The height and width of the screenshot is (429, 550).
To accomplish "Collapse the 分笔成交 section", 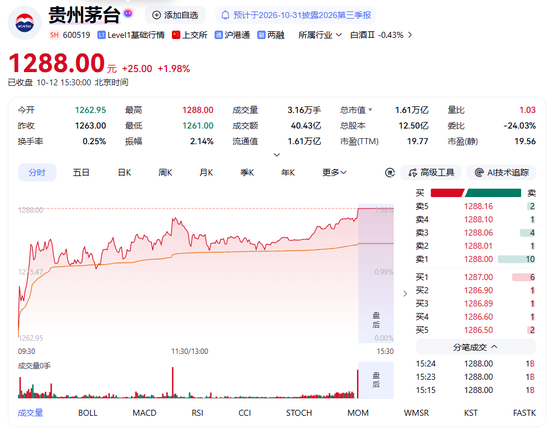I will tap(475, 347).
